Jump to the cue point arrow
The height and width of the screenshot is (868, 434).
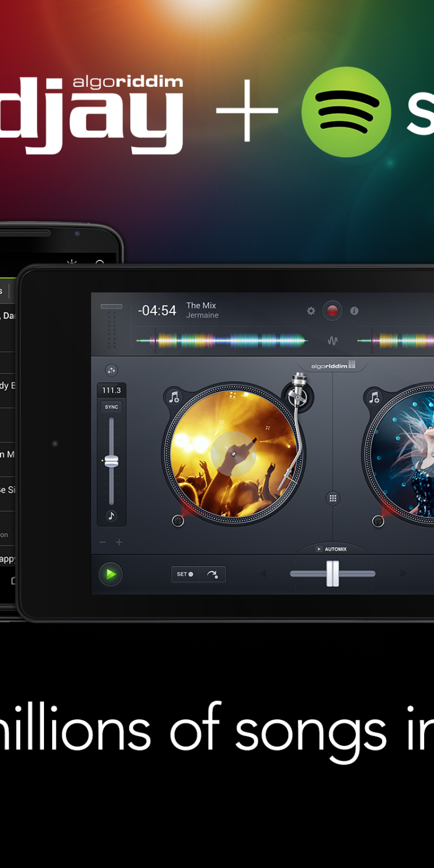(212, 574)
